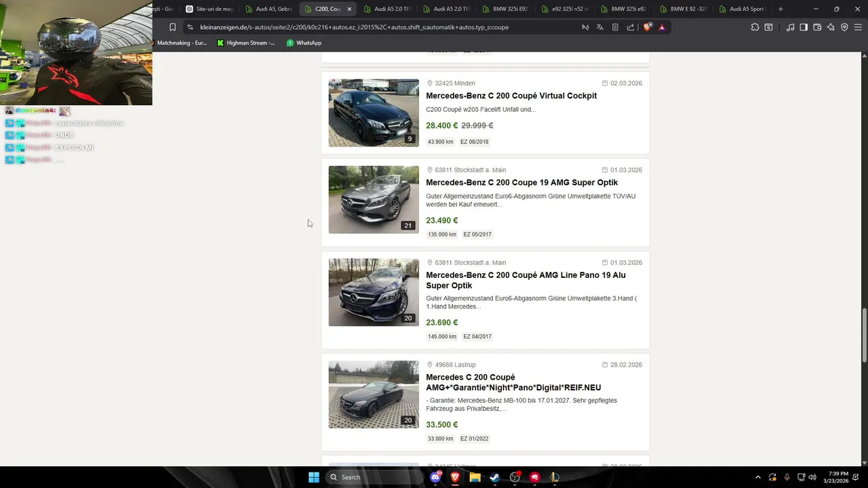Open the Brave bookmark icon in address bar

point(172,27)
